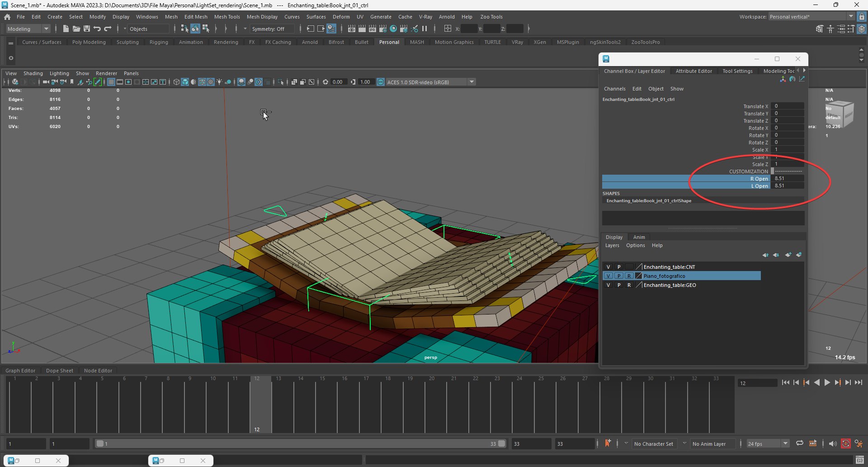This screenshot has width=868, height=467.
Task: Switch to the Attribute Editor tab
Action: click(693, 71)
